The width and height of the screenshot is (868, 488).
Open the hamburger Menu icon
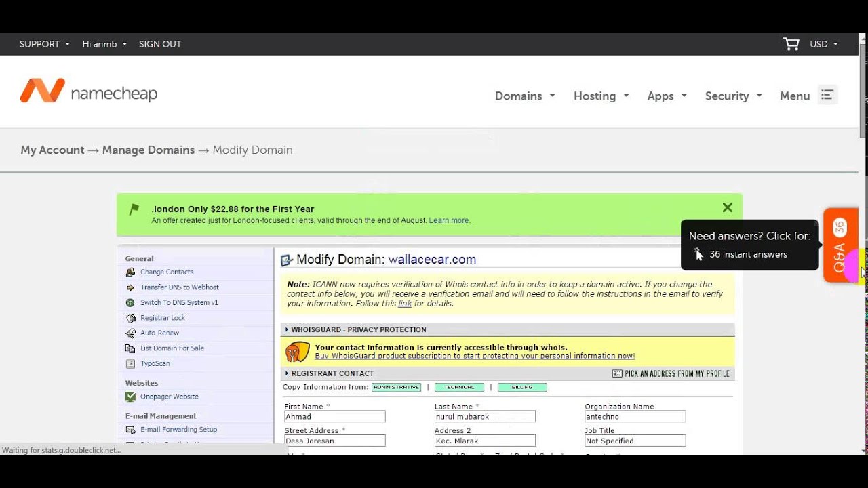[827, 95]
